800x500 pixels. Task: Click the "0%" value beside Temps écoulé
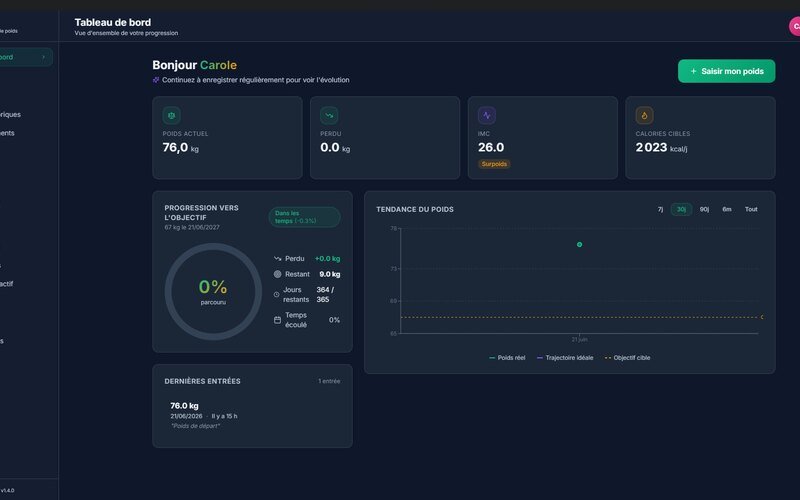(334, 320)
